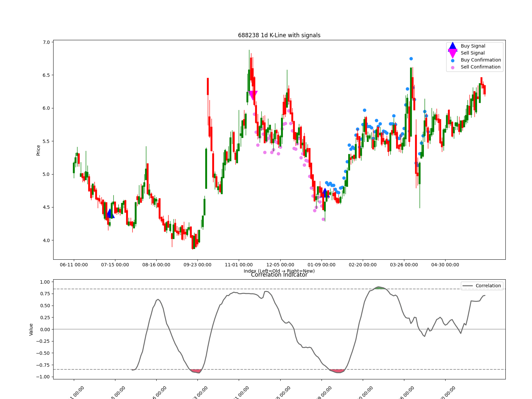Click the '04-30 00:00' date tick label
The image size is (532, 399).
pyautogui.click(x=445, y=265)
